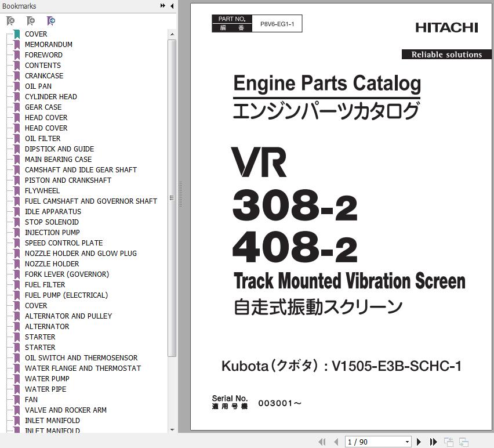
Task: Select the FLYWHEEL bookmark
Action: tap(42, 191)
